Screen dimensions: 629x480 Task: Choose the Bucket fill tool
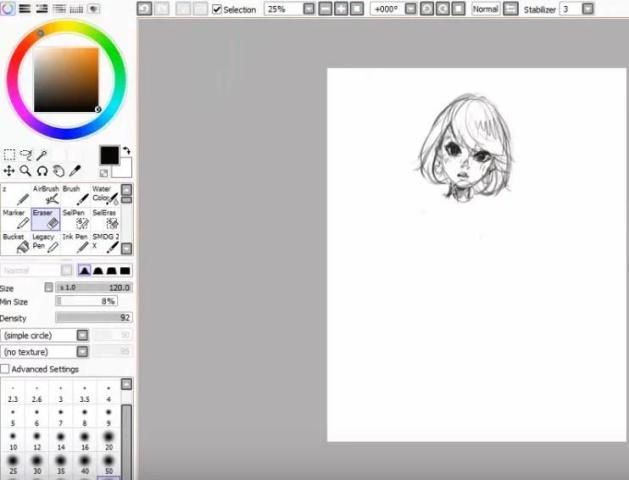16,243
